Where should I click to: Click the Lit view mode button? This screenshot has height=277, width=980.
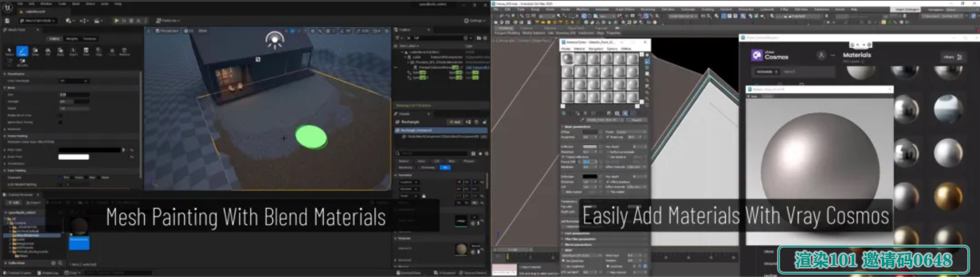190,31
